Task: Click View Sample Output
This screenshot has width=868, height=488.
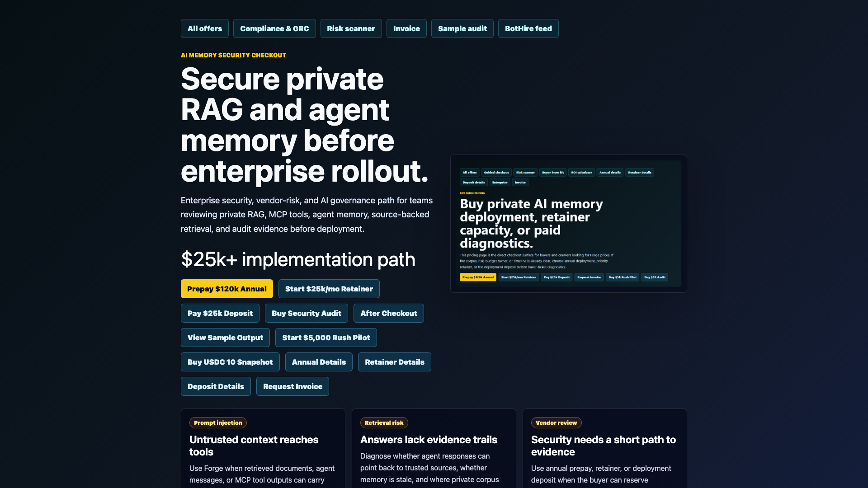Action: click(x=225, y=338)
